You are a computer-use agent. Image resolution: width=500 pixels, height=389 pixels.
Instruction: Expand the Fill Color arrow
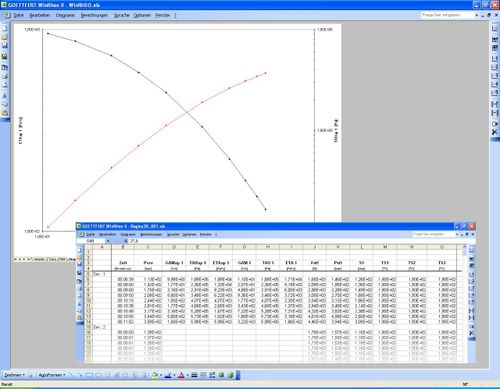[x=161, y=375]
